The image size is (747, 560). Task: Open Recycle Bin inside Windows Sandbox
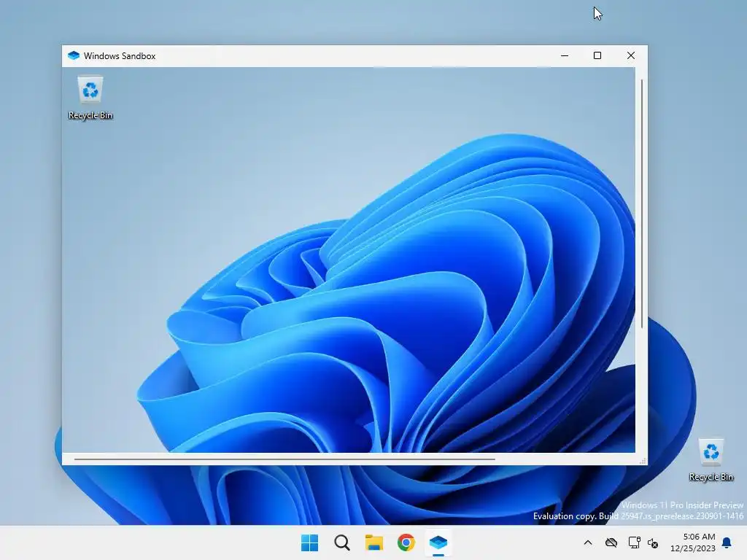(90, 98)
